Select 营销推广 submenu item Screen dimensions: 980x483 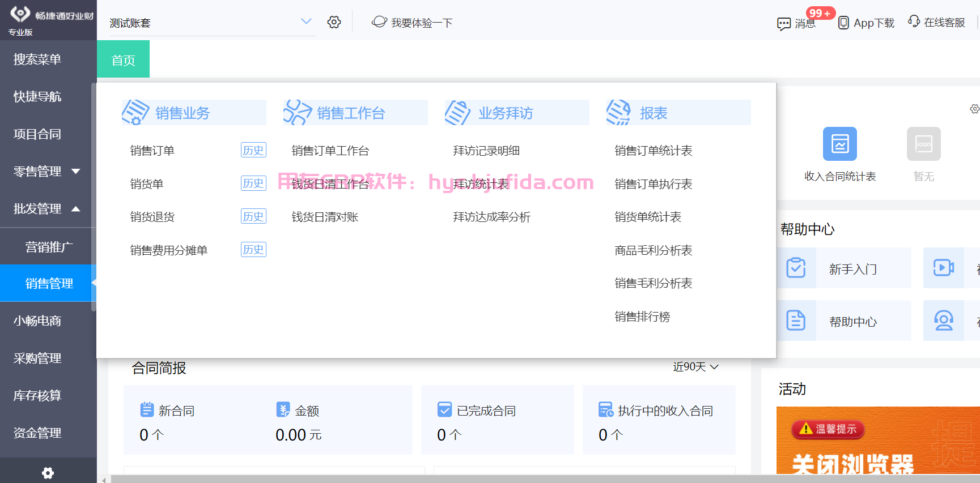48,246
